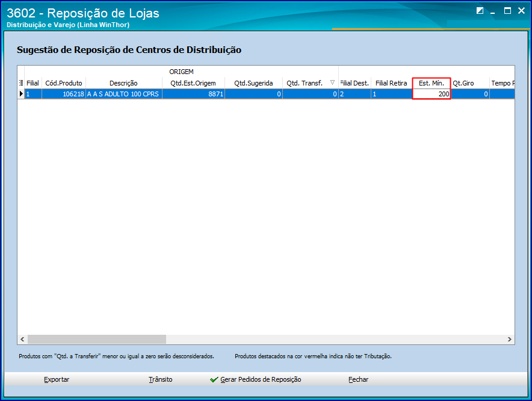This screenshot has height=401, width=532.
Task: Click the Filial Retira column header
Action: (392, 83)
